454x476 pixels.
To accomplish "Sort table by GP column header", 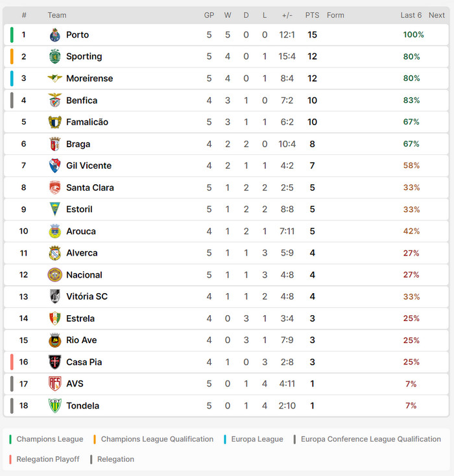I will pos(209,15).
